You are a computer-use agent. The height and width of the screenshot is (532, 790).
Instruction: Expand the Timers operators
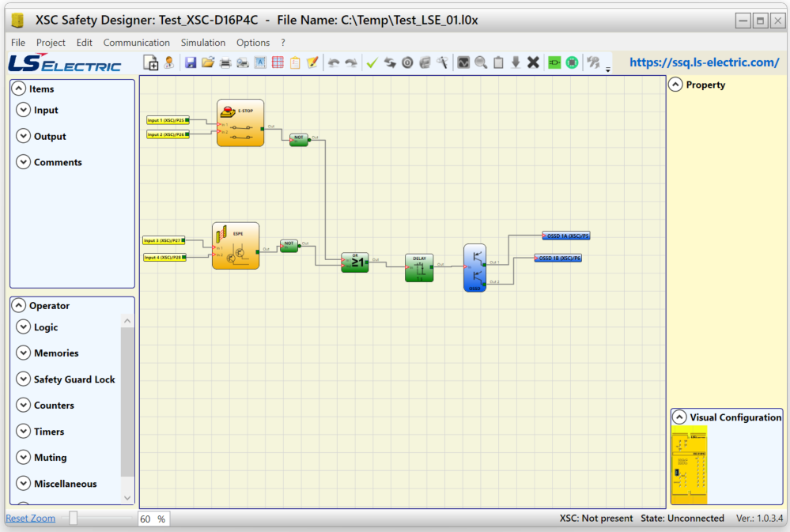(23, 431)
